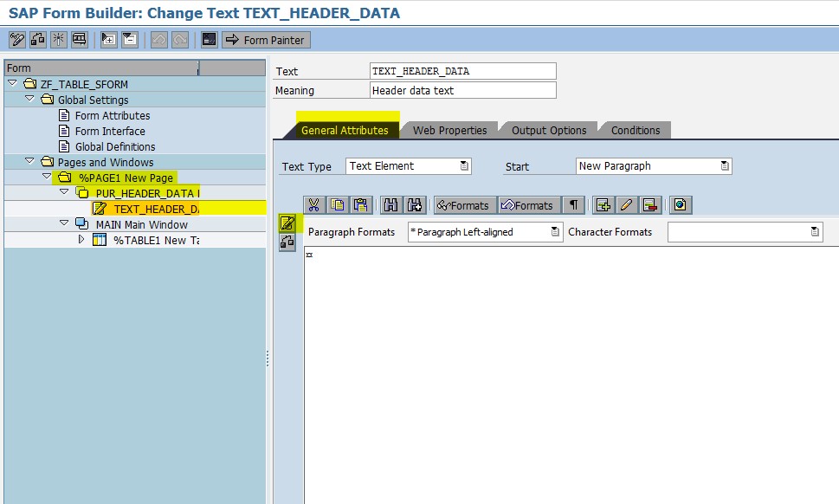Open the Start dropdown showing New Paragraph
This screenshot has height=504, width=839.
(725, 166)
